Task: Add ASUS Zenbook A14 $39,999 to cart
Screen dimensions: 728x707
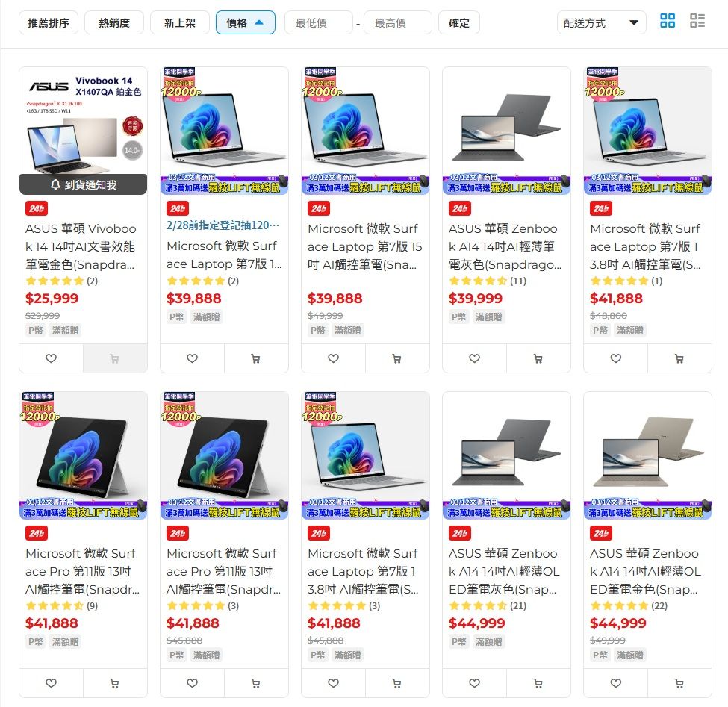Action: (x=538, y=358)
